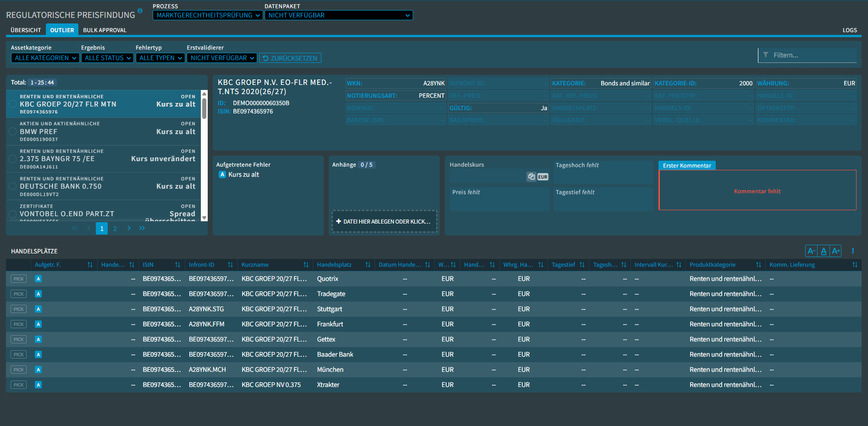
Task: Click the Preis fehlt field
Action: (x=500, y=199)
